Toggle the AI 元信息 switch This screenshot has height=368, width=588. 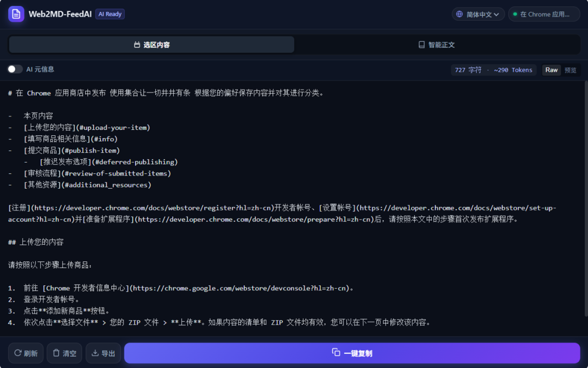(x=15, y=69)
